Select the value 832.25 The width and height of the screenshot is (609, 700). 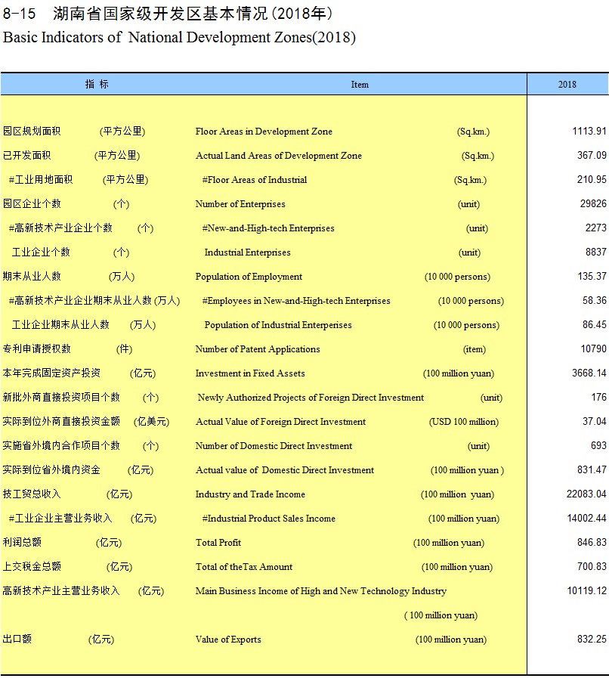pos(592,639)
